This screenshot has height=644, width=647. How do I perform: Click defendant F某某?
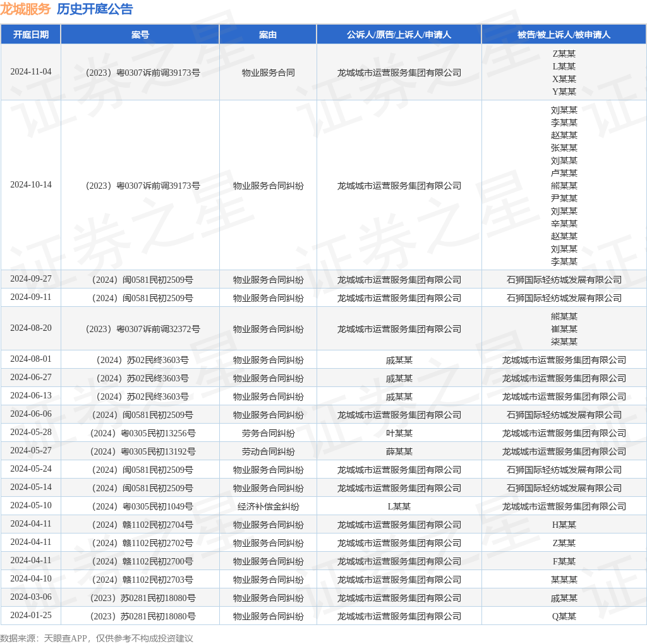pos(564,561)
